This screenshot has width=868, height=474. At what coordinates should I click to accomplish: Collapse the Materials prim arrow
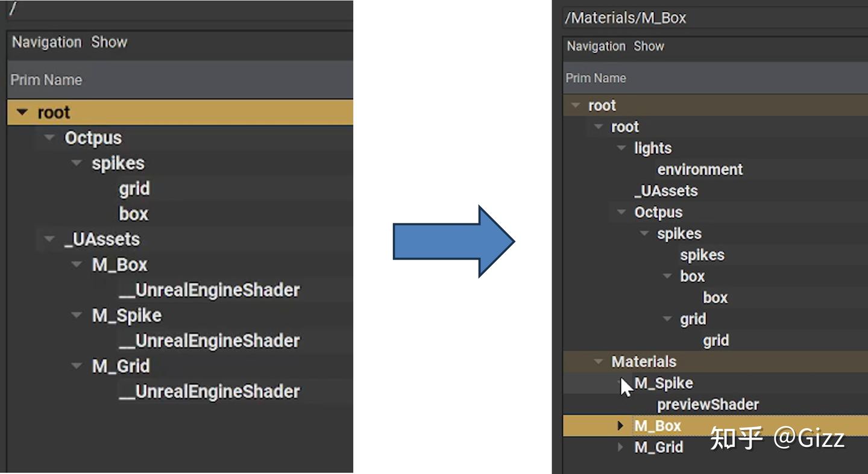[599, 362]
